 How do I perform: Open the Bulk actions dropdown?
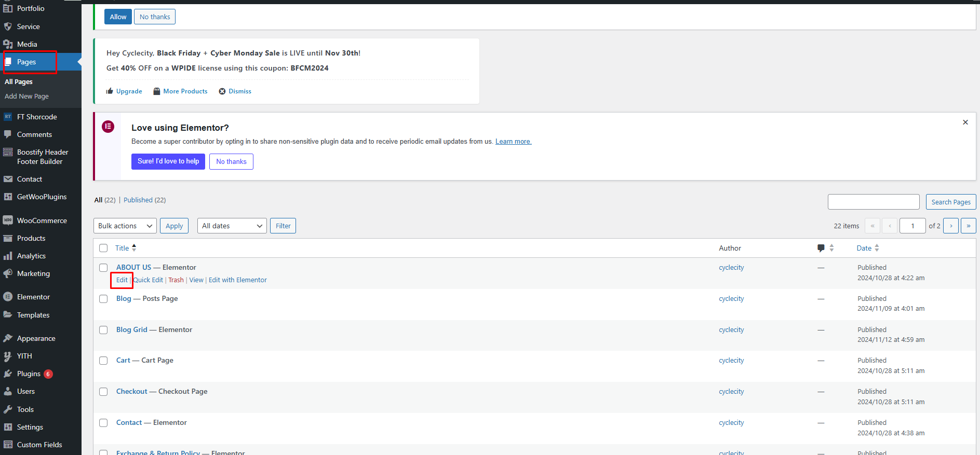[x=125, y=226]
